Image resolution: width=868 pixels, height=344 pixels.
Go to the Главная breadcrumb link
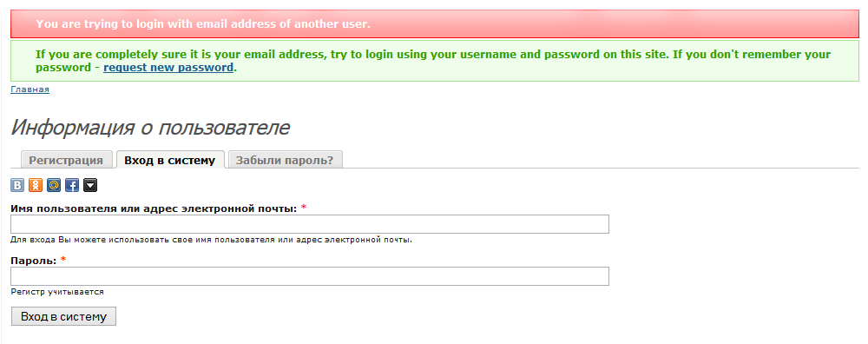tap(30, 89)
